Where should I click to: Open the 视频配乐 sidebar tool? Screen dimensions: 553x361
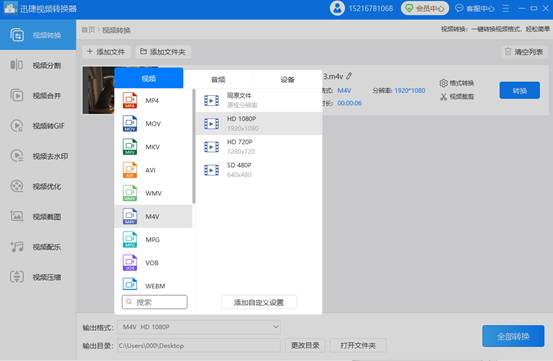[38, 247]
